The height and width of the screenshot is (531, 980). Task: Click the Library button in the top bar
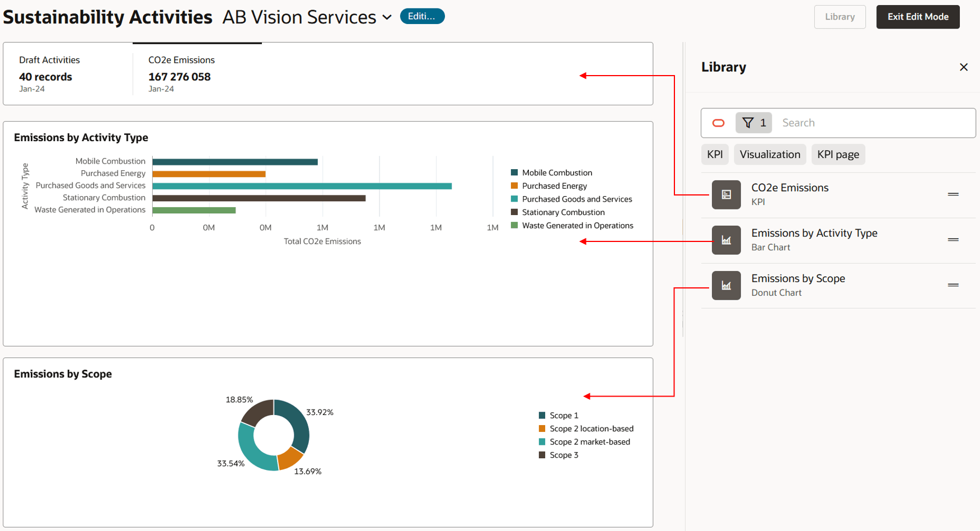click(x=840, y=17)
